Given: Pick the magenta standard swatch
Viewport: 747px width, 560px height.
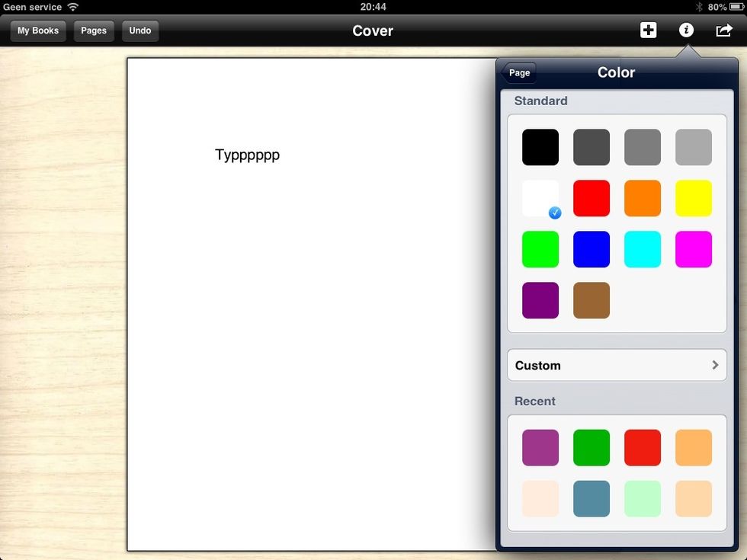Looking at the screenshot, I should point(694,250).
